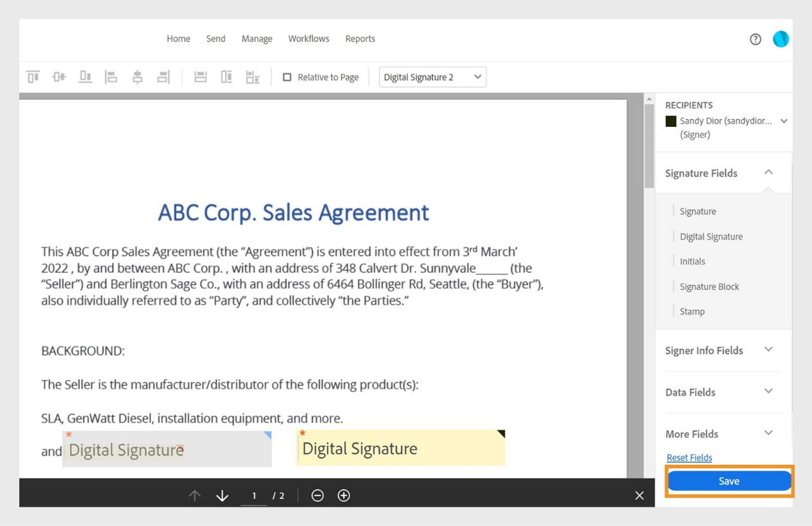Toggle the match field size option
Viewport: 812px width, 526px height.
click(x=252, y=77)
